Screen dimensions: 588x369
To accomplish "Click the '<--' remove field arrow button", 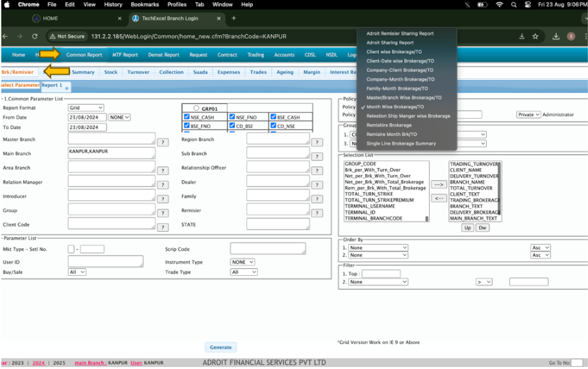I will (x=439, y=198).
